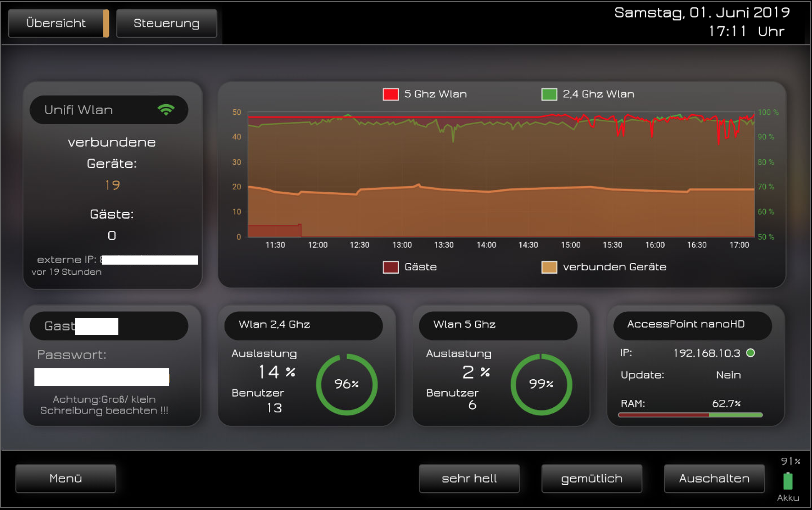Click the externe IP label
The width and height of the screenshot is (812, 510).
(67, 260)
